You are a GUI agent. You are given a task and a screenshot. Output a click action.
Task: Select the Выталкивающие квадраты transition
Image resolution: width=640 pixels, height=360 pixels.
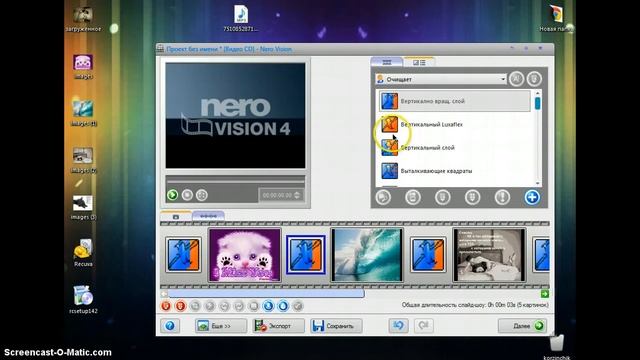(x=455, y=171)
